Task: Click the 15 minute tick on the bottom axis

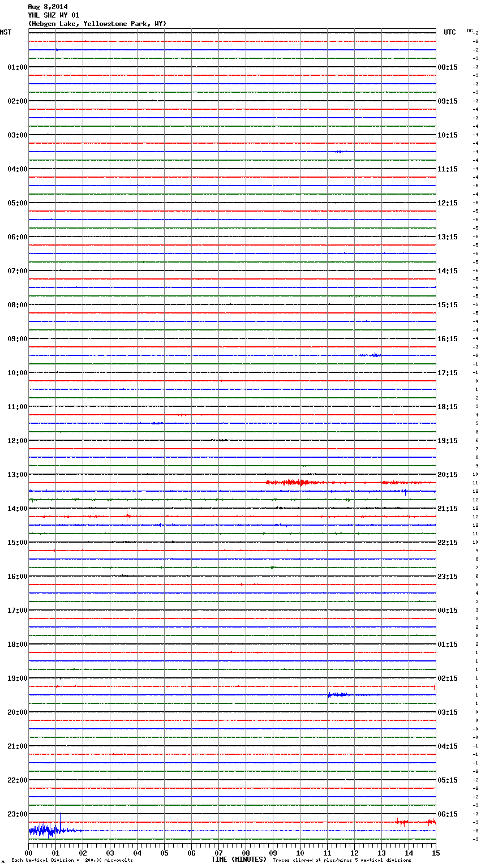Action: 435,853
